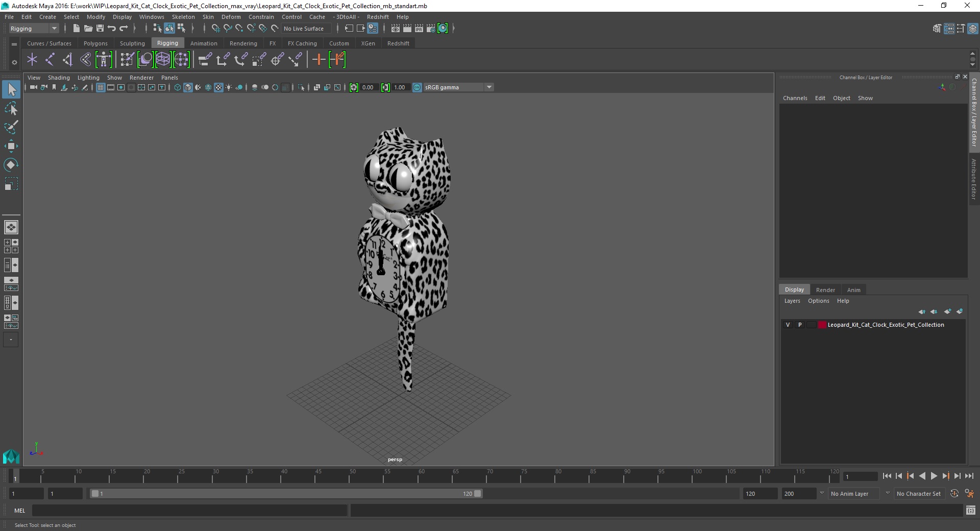
Task: Redo the last action
Action: click(x=124, y=29)
